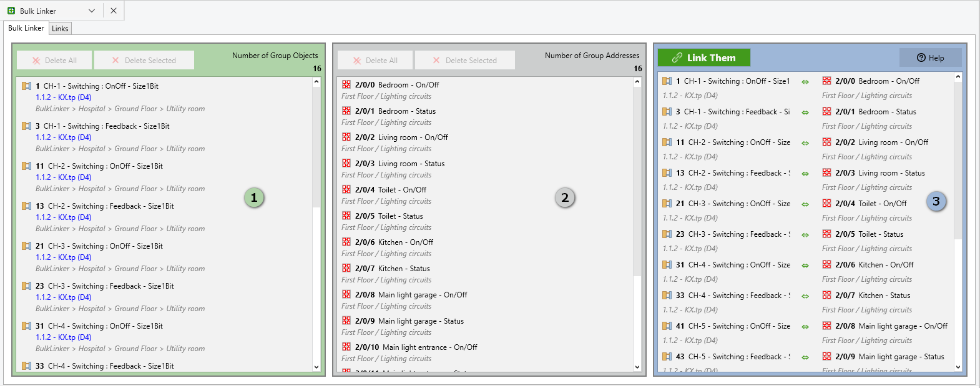Click group object icon for 23 CH-3 Feedback
Viewport: 980px width, 388px height.
[26, 286]
